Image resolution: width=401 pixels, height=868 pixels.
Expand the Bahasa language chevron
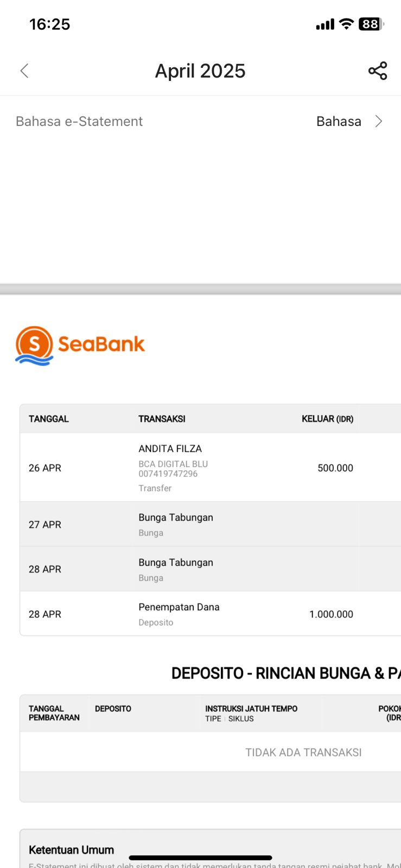(379, 121)
